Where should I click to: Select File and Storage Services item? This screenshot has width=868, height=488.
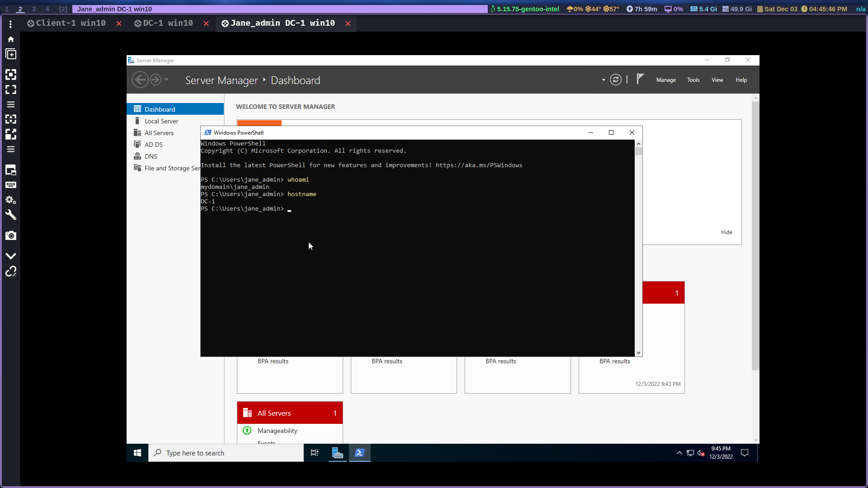coord(167,168)
